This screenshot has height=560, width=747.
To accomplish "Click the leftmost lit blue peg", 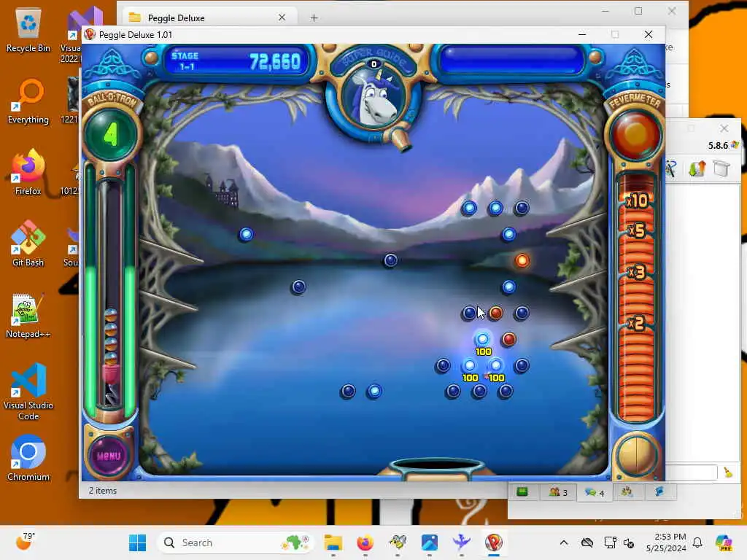I will pyautogui.click(x=247, y=234).
